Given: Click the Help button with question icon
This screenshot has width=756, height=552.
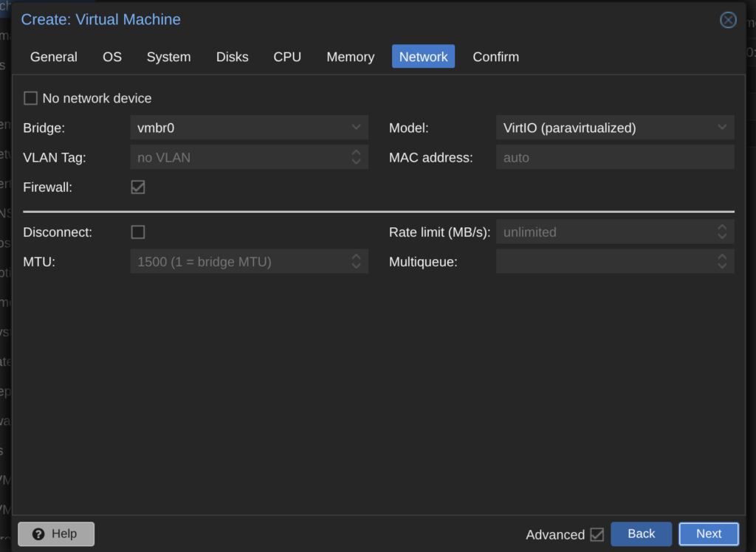Looking at the screenshot, I should 56,534.
